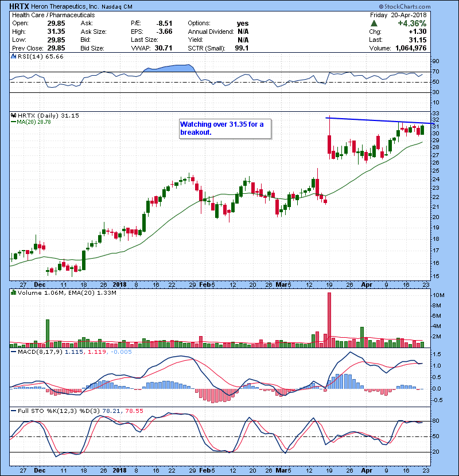Click the MACD(8,17,9) legend label
The width and height of the screenshot is (459, 476).
40,352
